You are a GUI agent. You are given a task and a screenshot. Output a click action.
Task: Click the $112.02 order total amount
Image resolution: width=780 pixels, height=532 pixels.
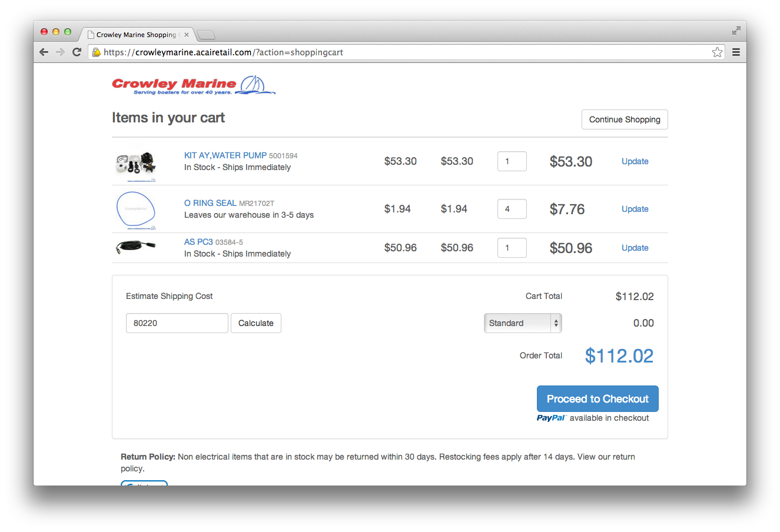pyautogui.click(x=619, y=356)
